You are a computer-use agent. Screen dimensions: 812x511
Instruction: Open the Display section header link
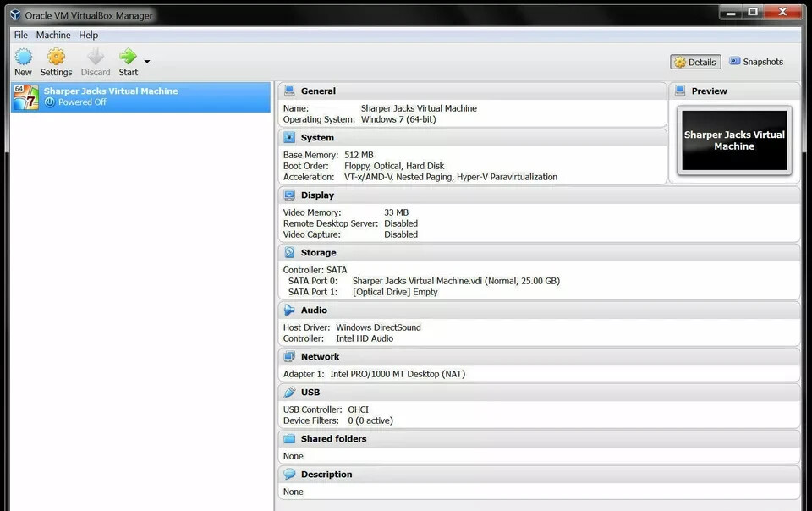pos(317,195)
